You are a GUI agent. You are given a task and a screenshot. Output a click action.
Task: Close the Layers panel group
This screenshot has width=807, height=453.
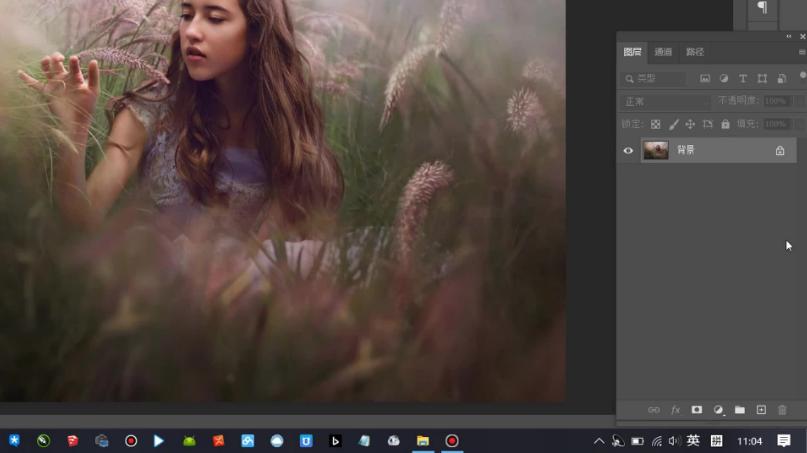pyautogui.click(x=802, y=36)
